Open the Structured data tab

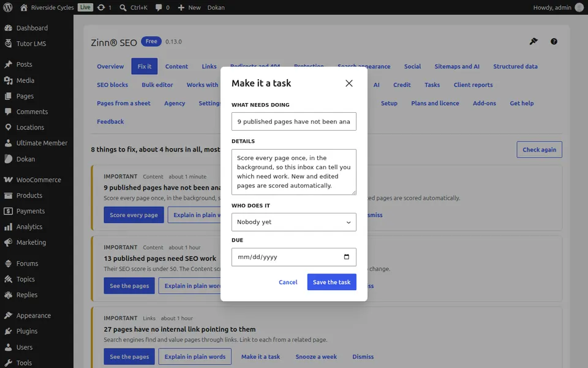(515, 66)
